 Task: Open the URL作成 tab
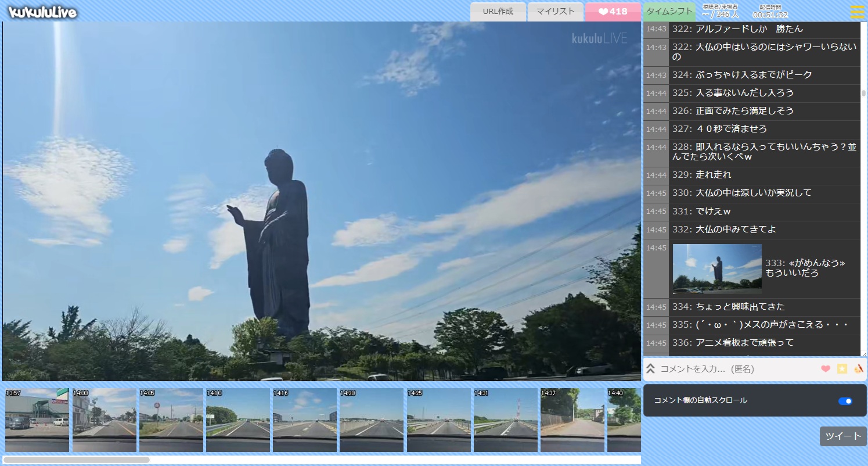pos(498,12)
